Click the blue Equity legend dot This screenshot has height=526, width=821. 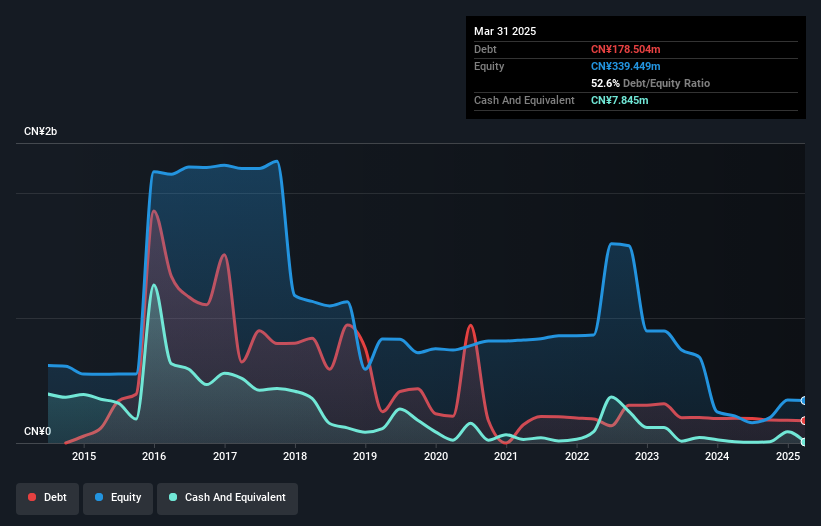point(99,497)
